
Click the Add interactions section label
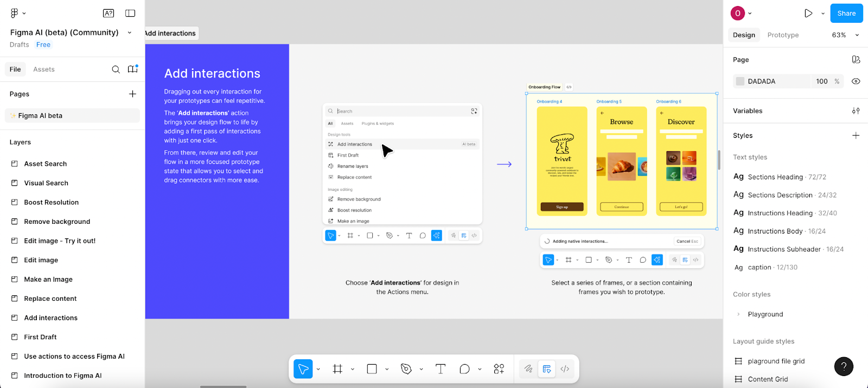coord(170,33)
